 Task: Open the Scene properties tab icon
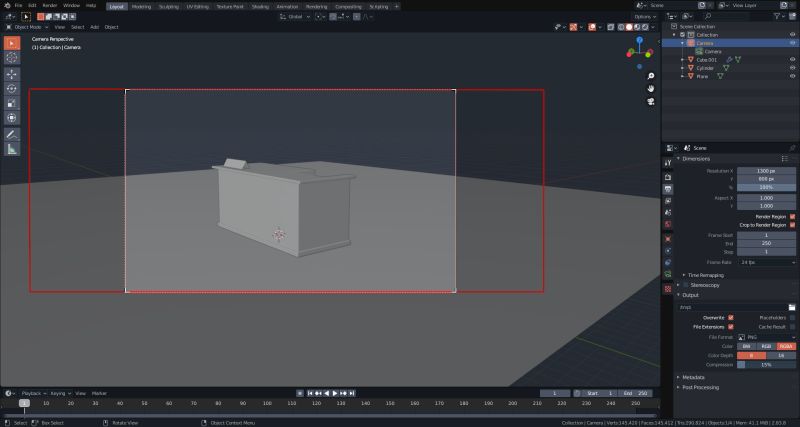click(668, 212)
